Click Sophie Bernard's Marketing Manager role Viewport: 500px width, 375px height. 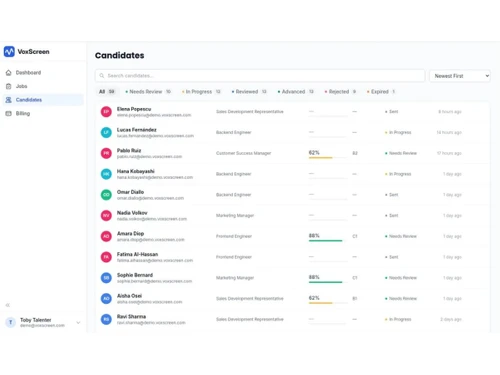pyautogui.click(x=235, y=278)
